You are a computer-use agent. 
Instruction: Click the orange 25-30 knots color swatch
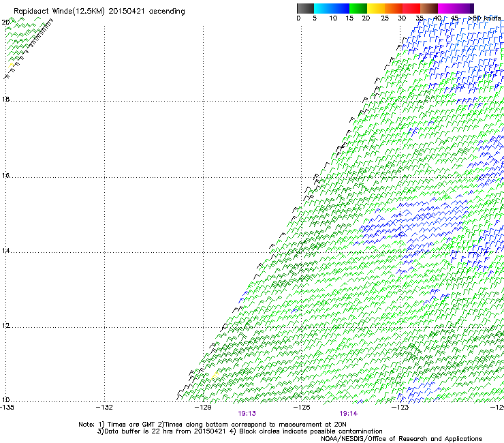(x=394, y=8)
